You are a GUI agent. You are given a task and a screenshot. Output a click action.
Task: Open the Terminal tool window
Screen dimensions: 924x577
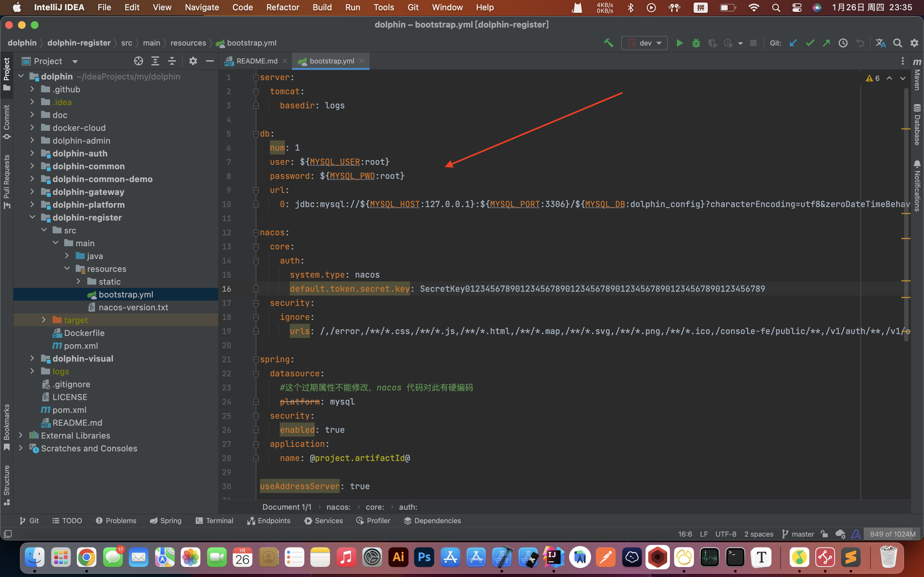(x=214, y=521)
